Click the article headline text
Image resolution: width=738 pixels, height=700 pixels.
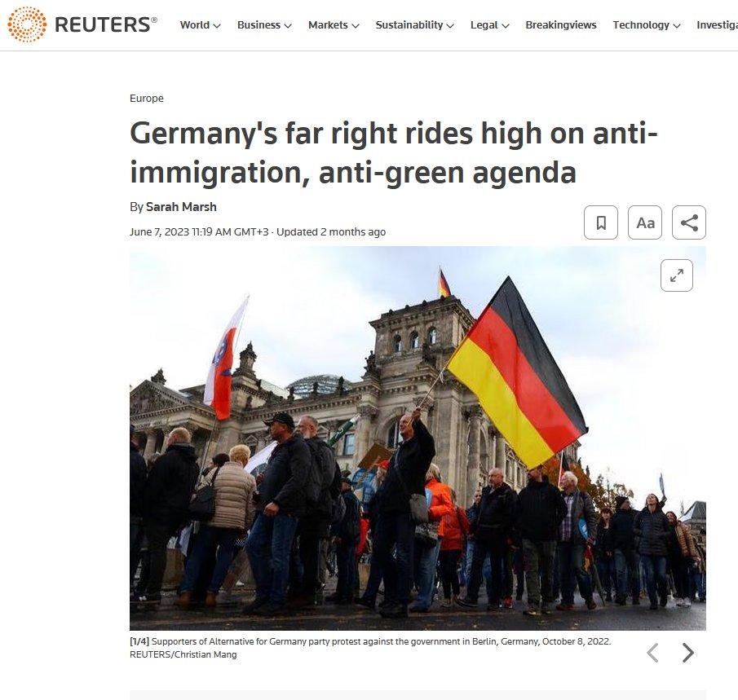[x=394, y=152]
